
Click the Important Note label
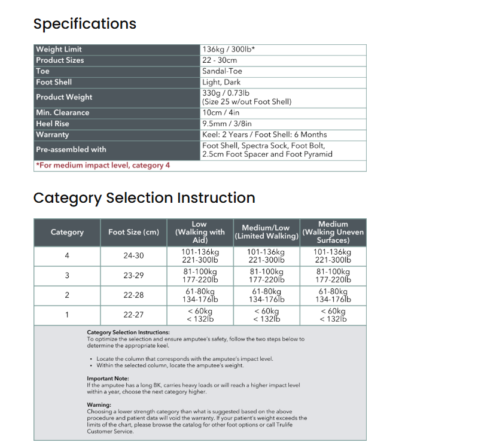pyautogui.click(x=108, y=379)
